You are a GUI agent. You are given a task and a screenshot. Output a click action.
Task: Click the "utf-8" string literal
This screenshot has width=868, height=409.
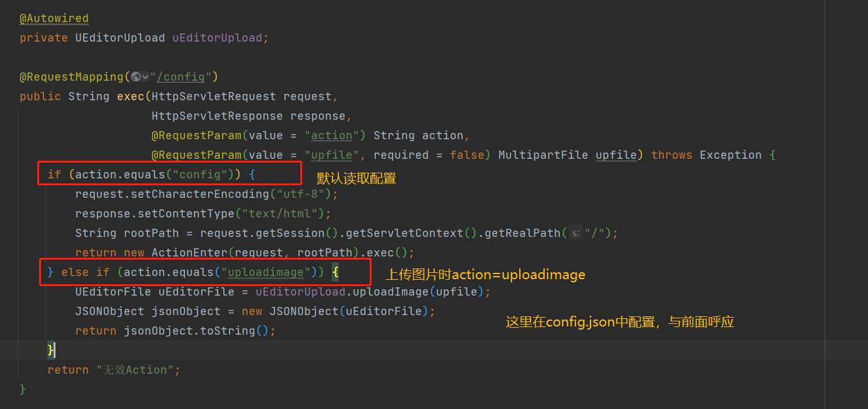pos(300,194)
